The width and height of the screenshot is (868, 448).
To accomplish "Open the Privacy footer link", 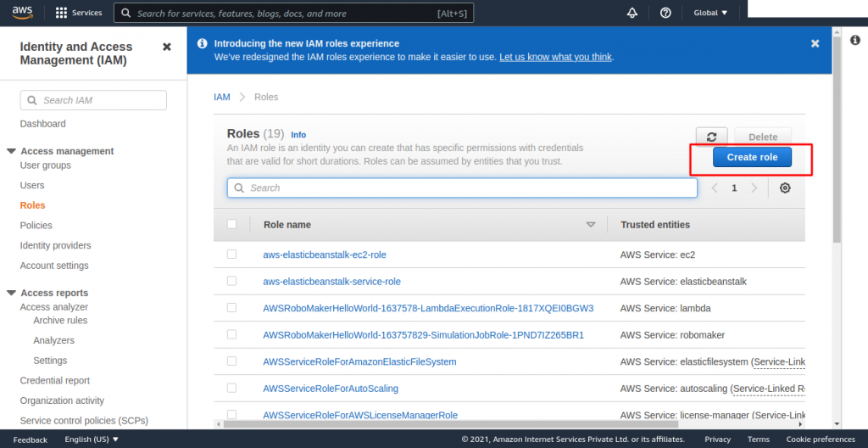I will click(717, 440).
